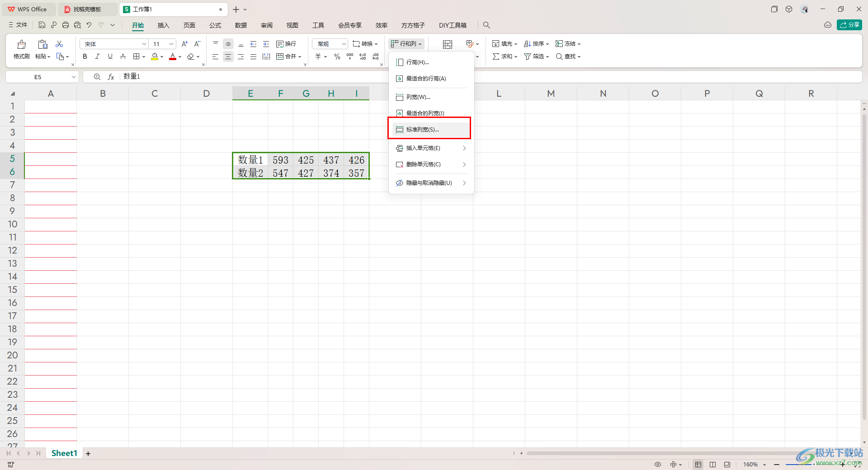
Task: Open the font name dropdown (宋体)
Action: pyautogui.click(x=144, y=44)
